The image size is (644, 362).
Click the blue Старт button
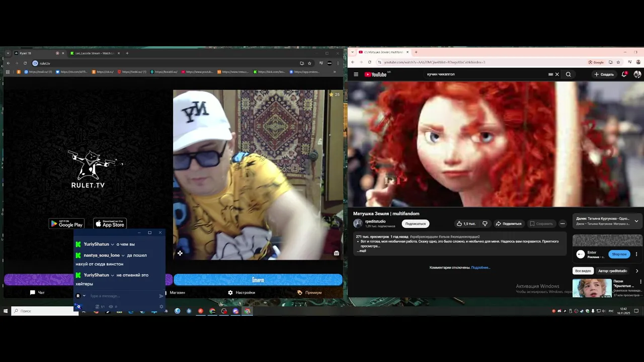click(258, 280)
